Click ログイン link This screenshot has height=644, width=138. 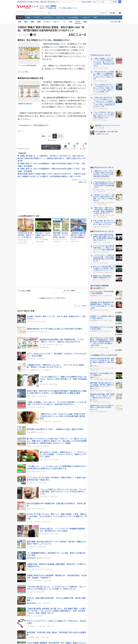[42, 8]
